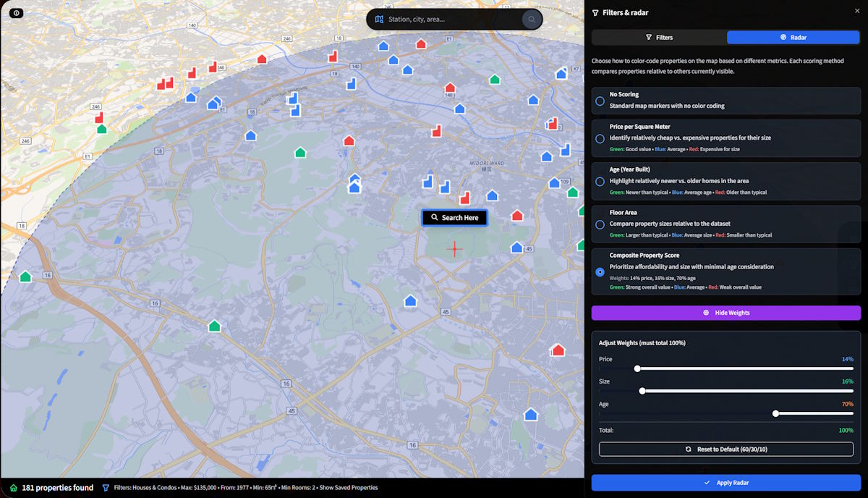Screen dimensions: 868x498
Task: Select the green house marker left of a red house marker
Action: (300, 152)
